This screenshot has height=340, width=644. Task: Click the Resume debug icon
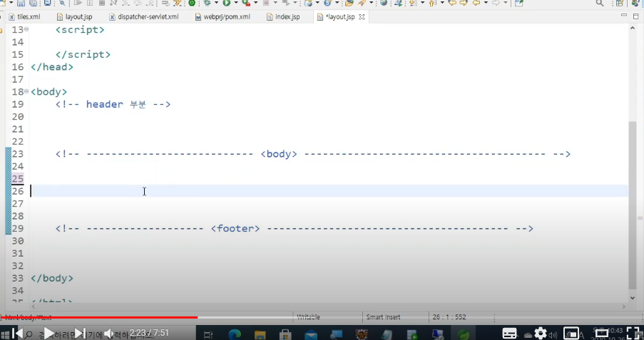(78, 4)
